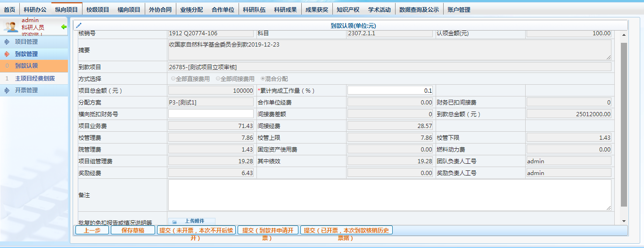Viewport: 644px width, 248px height.
Task: Open 校级项目 tab
Action: click(x=98, y=9)
